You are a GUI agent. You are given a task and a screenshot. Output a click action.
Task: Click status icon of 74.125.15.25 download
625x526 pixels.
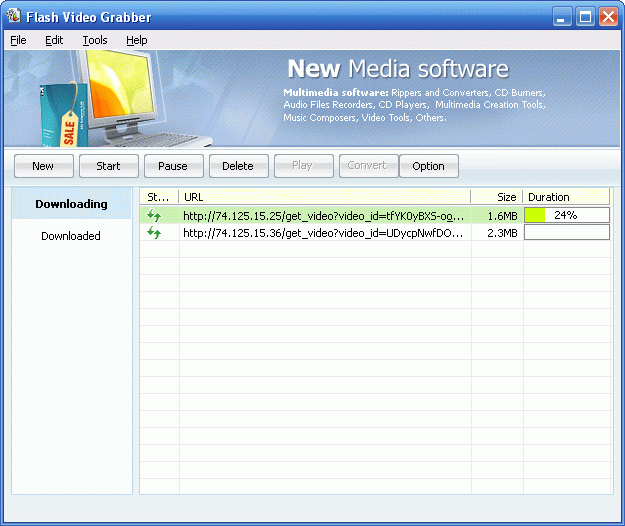(154, 216)
